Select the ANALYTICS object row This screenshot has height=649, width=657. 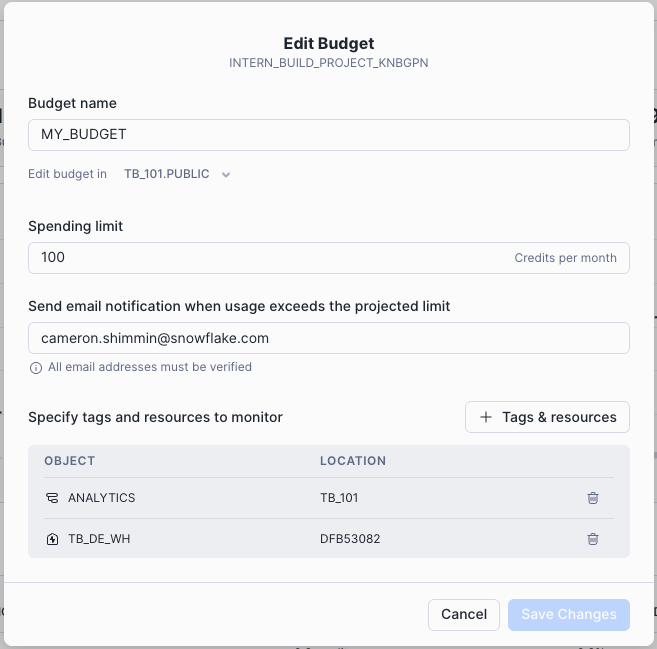[x=328, y=498]
